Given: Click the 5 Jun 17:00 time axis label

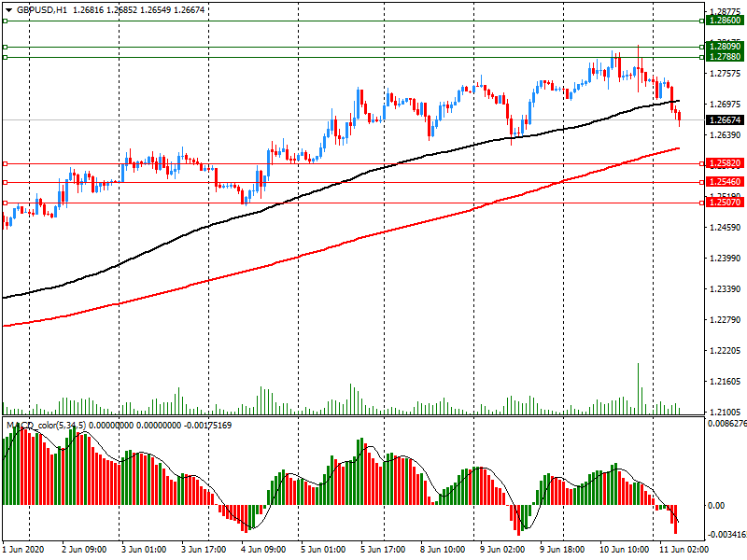Looking at the screenshot, I should pyautogui.click(x=383, y=550).
